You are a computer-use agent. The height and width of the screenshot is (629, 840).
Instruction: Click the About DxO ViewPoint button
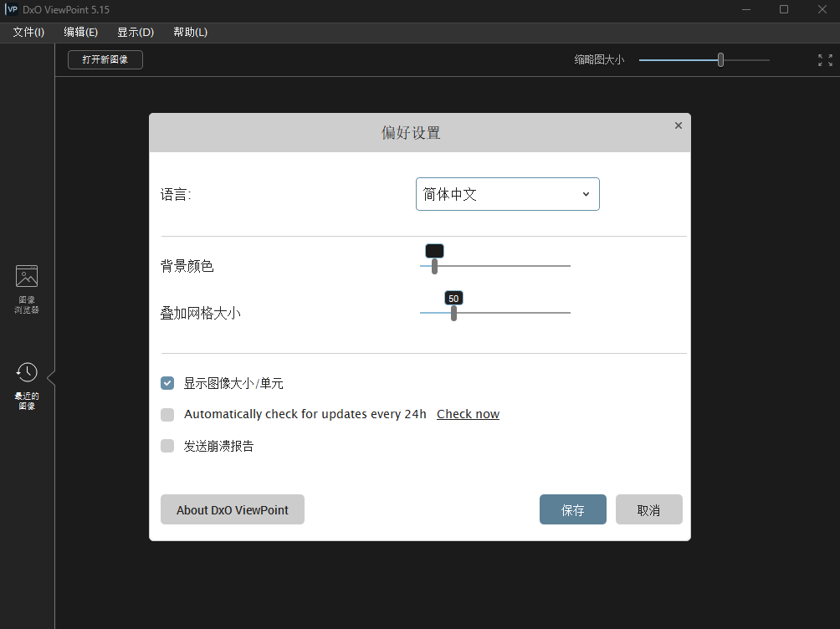click(x=233, y=509)
